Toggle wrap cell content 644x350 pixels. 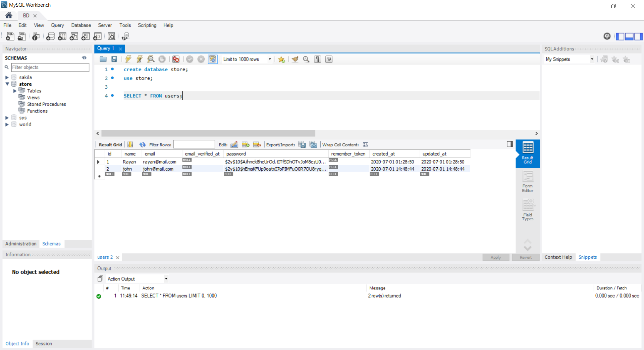click(365, 145)
